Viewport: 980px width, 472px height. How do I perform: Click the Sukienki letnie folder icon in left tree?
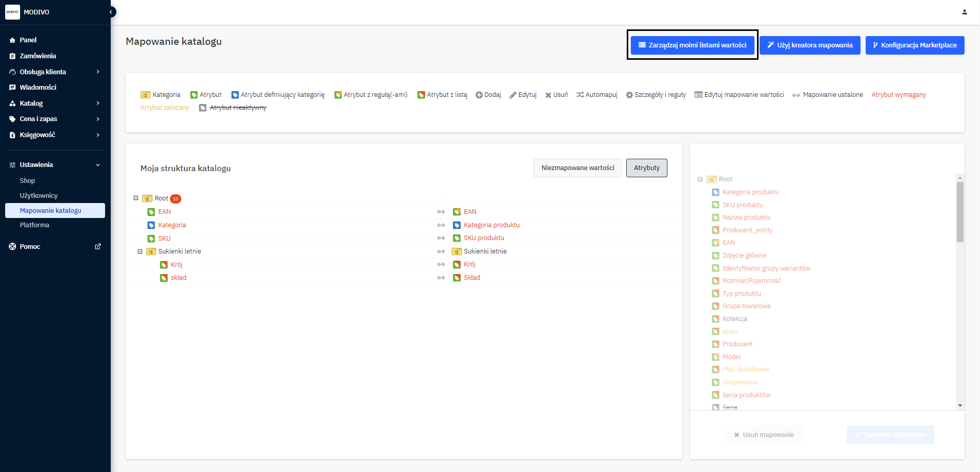[151, 251]
